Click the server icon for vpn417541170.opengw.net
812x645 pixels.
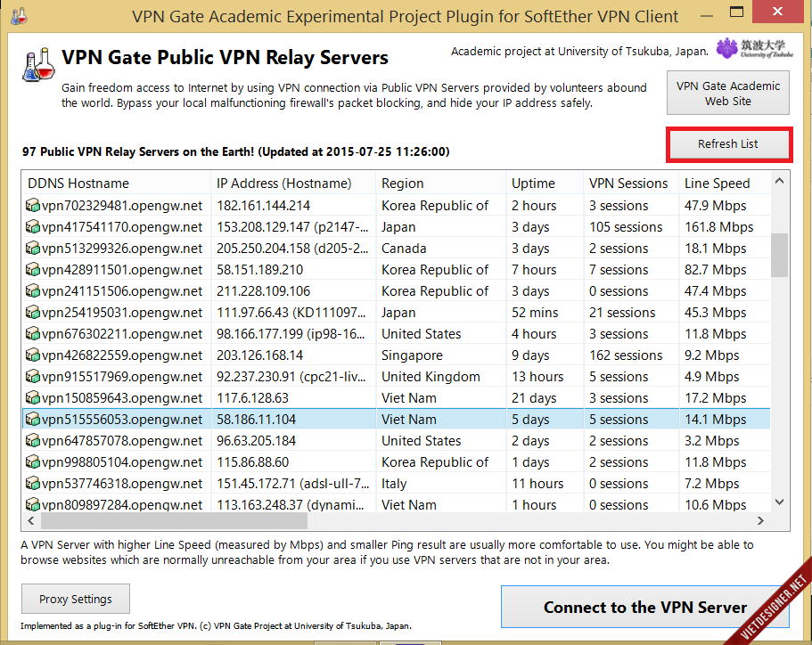(x=33, y=227)
